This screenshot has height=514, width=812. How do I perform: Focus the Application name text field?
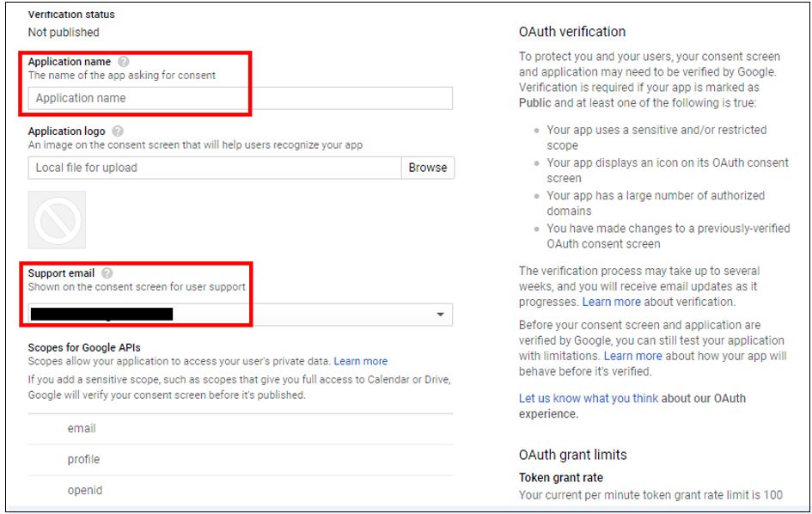click(x=240, y=98)
